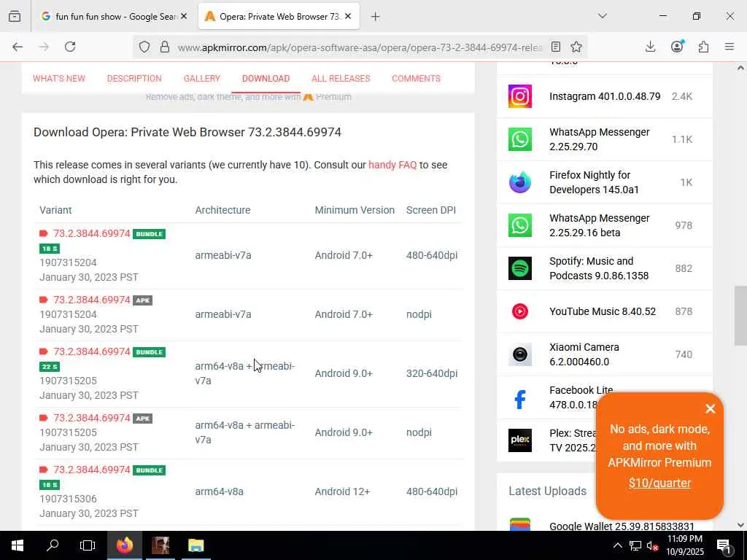Select the DOWNLOAD section tab
This screenshot has height=560, width=747.
click(266, 79)
